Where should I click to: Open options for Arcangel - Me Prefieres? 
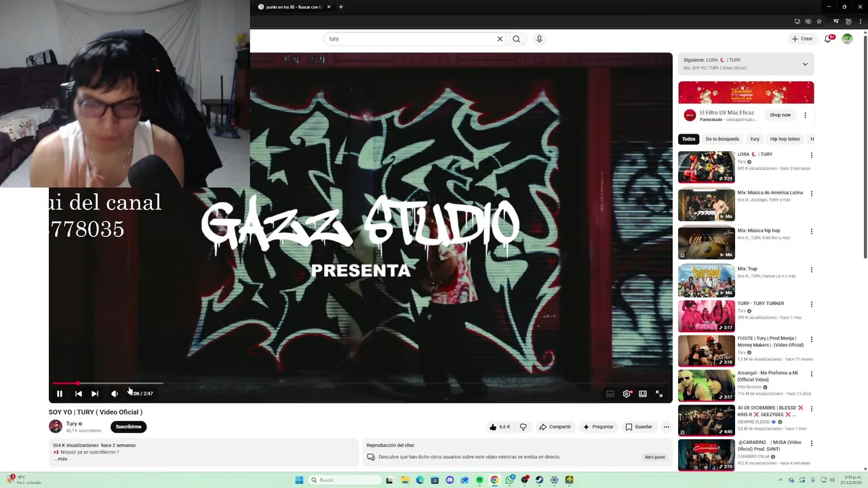coord(811,373)
